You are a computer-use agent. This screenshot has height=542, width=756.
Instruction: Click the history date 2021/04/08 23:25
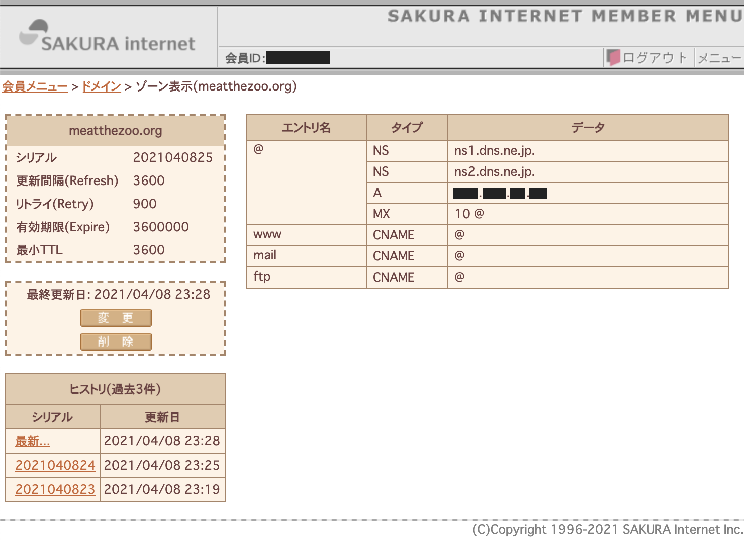click(162, 465)
